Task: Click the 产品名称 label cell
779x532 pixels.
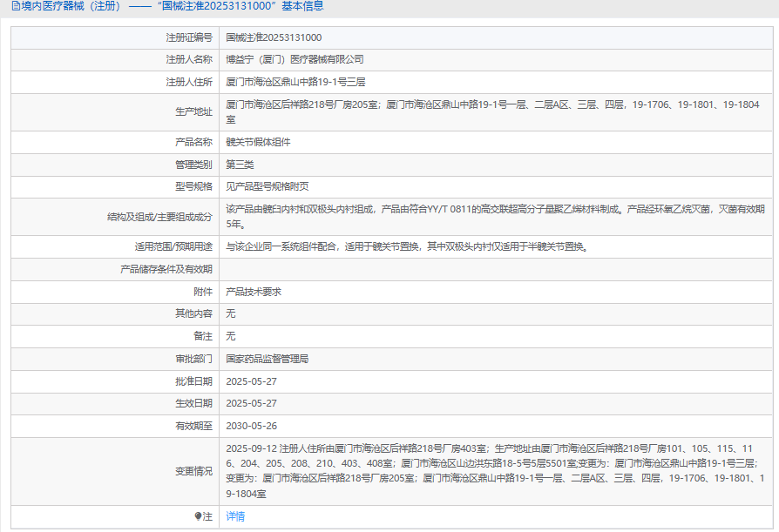Action: pyautogui.click(x=115, y=142)
